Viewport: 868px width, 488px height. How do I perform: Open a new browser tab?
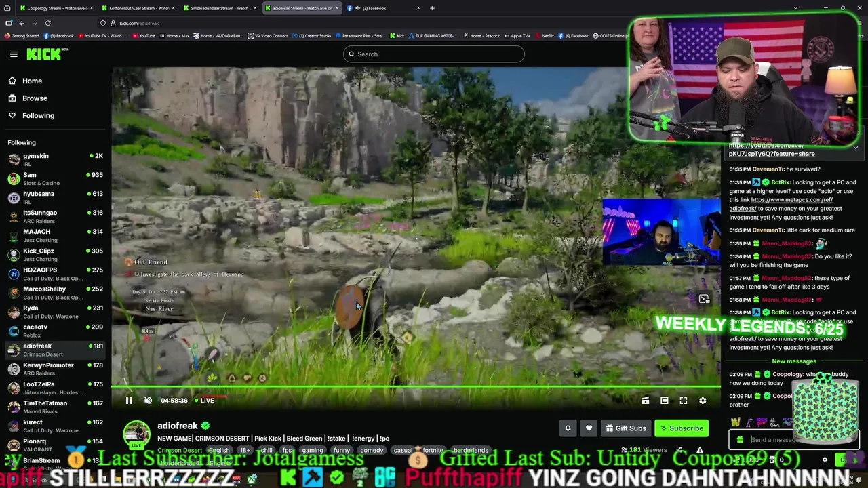pos(432,8)
